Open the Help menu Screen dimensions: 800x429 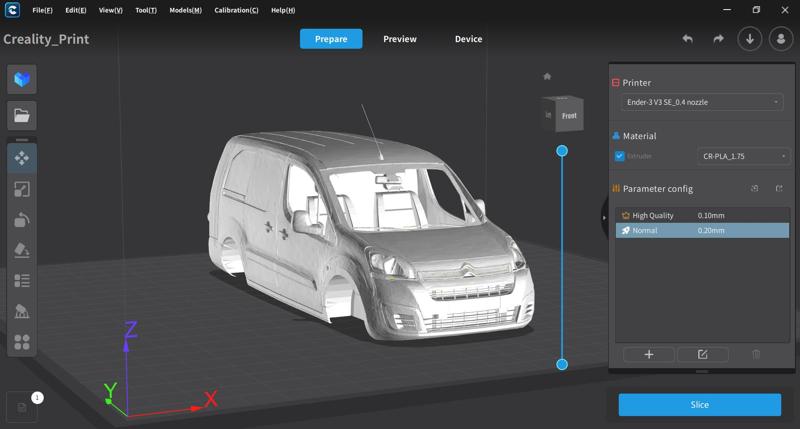point(283,10)
